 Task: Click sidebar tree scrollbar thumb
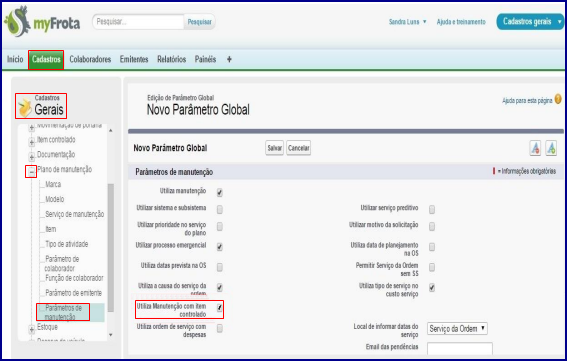(111, 248)
